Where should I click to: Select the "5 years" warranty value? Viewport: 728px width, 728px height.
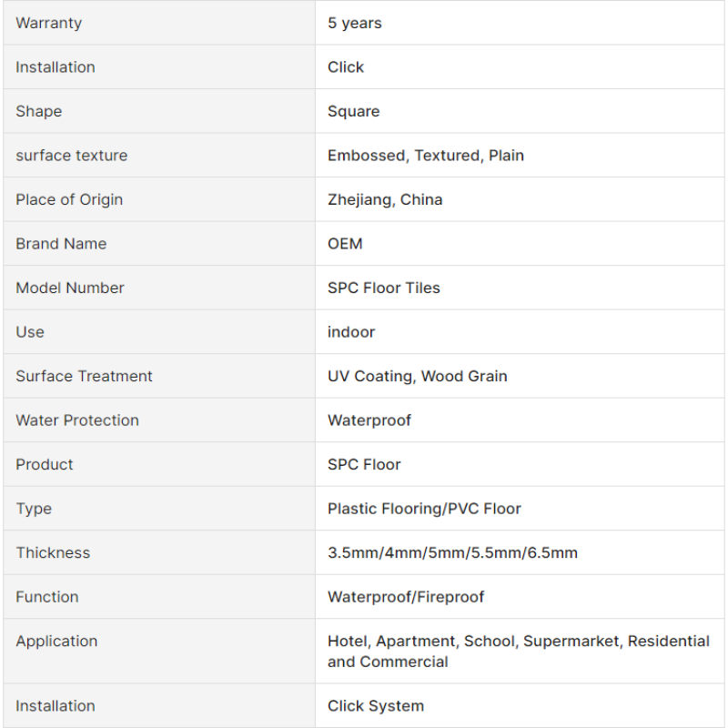tap(355, 23)
